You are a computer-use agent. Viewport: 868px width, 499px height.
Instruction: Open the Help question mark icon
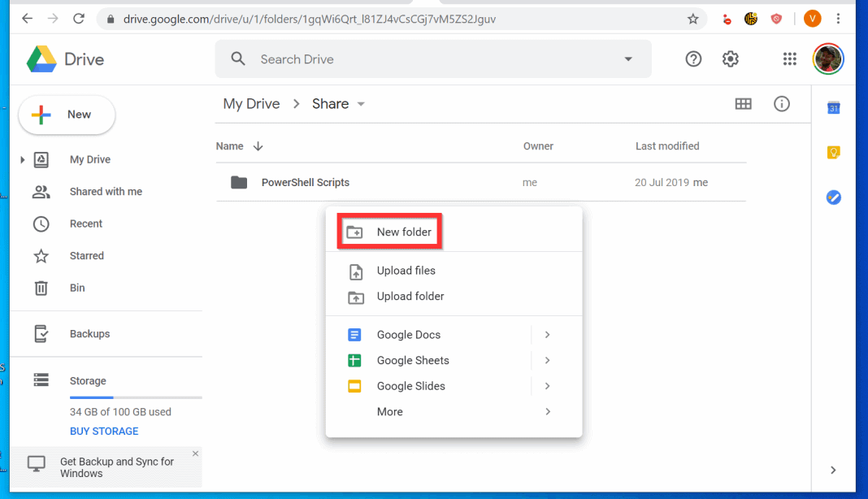coord(693,59)
